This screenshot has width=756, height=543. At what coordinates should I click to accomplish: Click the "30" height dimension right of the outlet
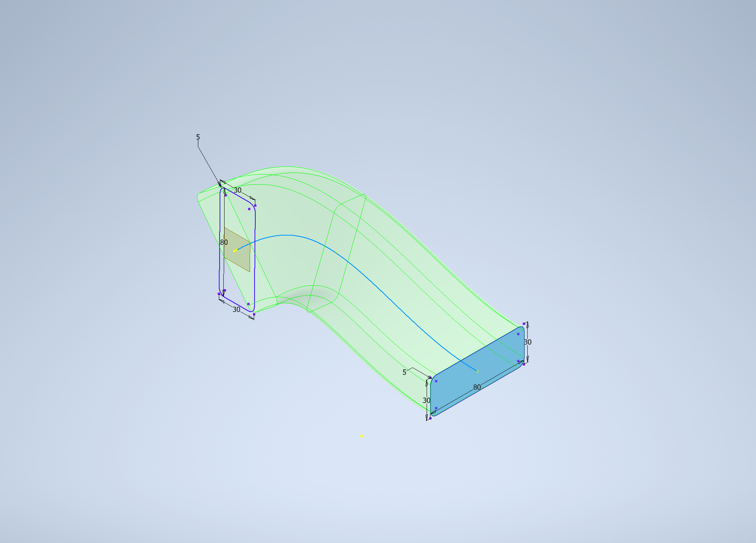pos(527,342)
